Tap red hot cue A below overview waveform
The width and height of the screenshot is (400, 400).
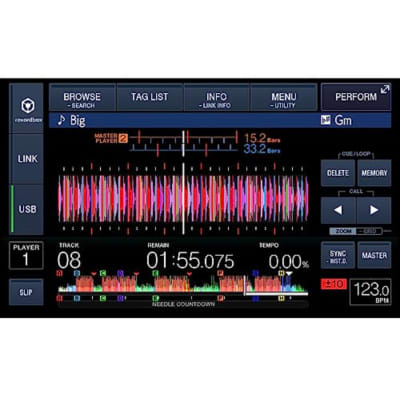click(60, 298)
